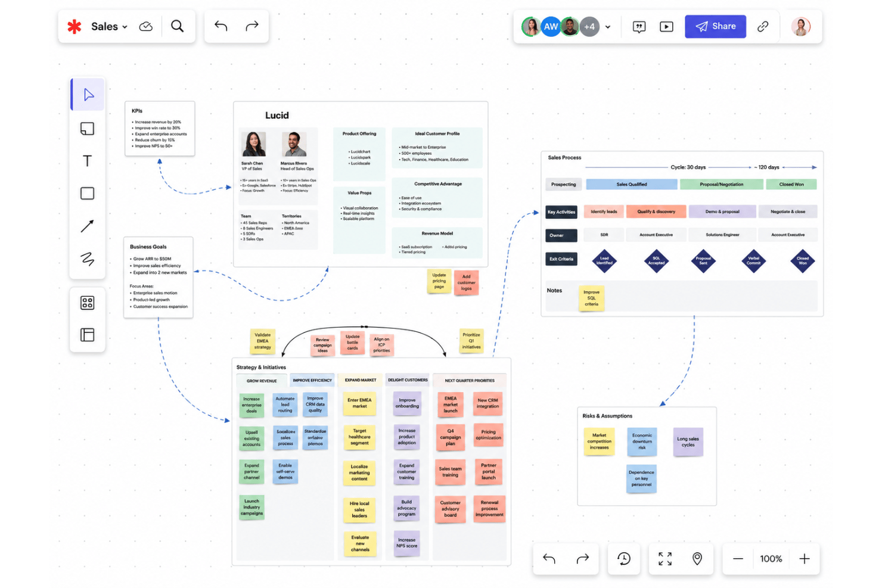Fit board to screen expand icon

pos(665,558)
